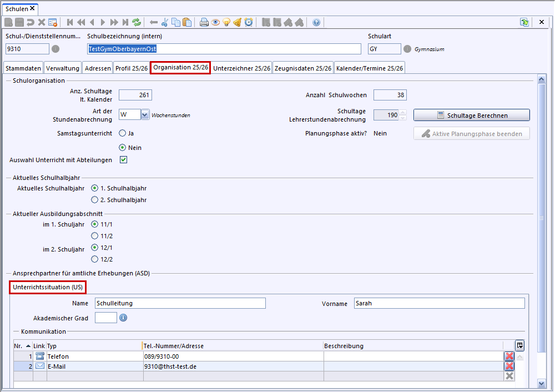This screenshot has height=392, width=555.
Task: Open help with the question mark icon
Action: (x=316, y=22)
